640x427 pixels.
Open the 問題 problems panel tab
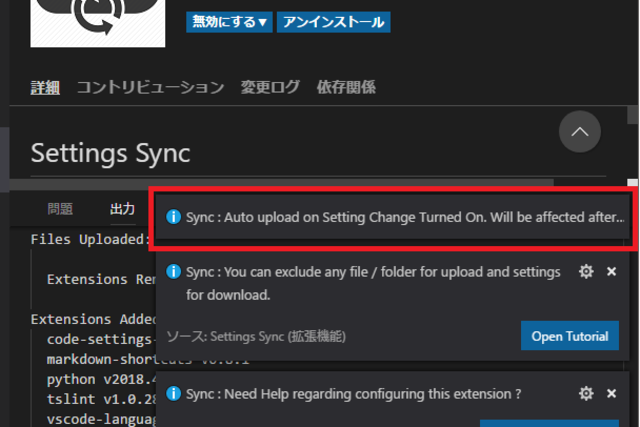pyautogui.click(x=60, y=209)
